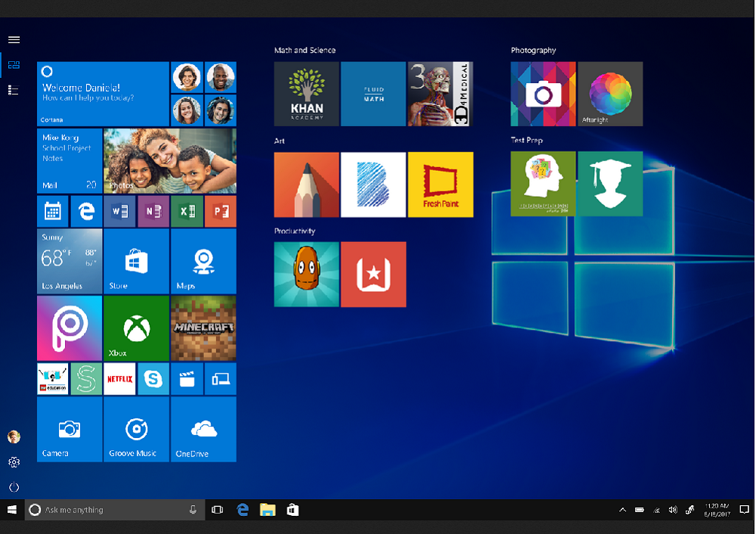
Task: Check the battery status icon
Action: (x=640, y=509)
